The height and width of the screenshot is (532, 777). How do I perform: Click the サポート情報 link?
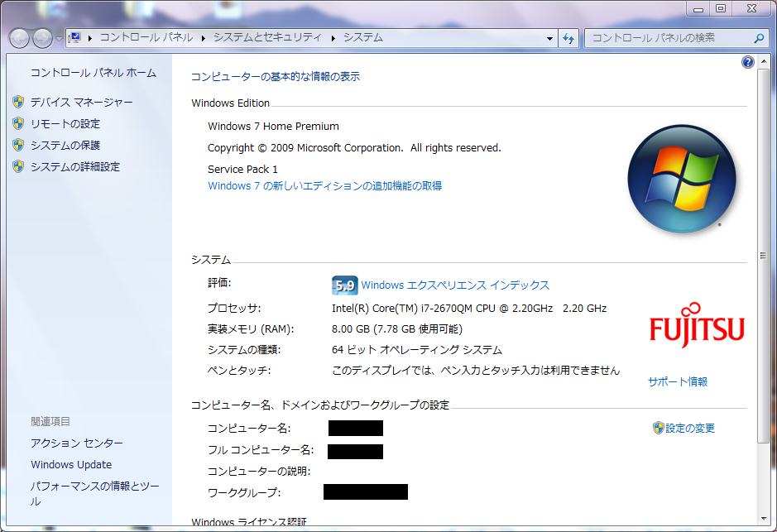[x=677, y=381]
